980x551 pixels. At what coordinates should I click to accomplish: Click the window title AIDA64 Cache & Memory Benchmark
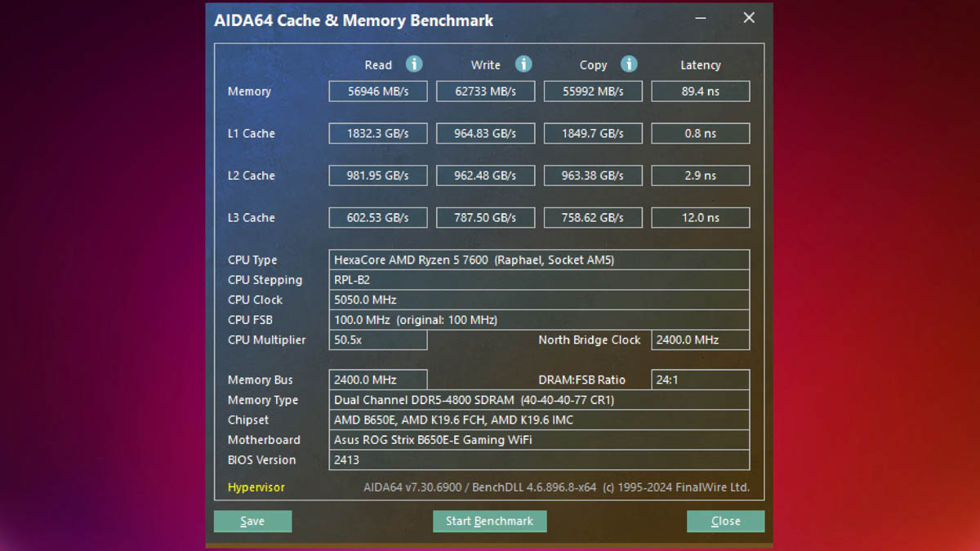coord(354,20)
